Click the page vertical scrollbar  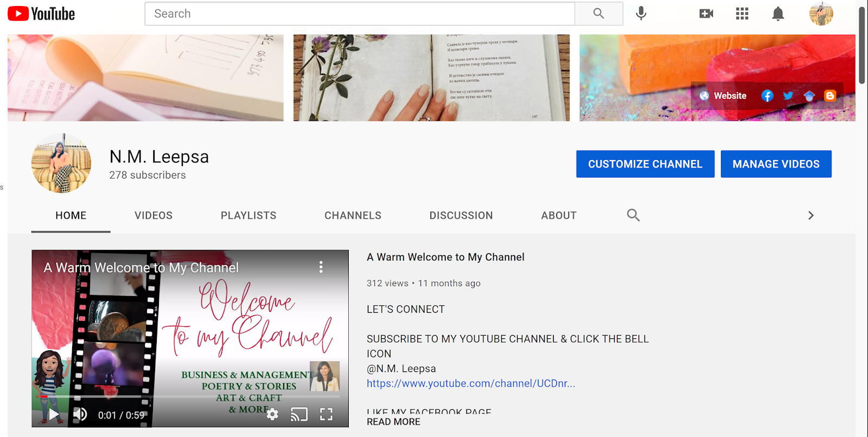point(862,46)
